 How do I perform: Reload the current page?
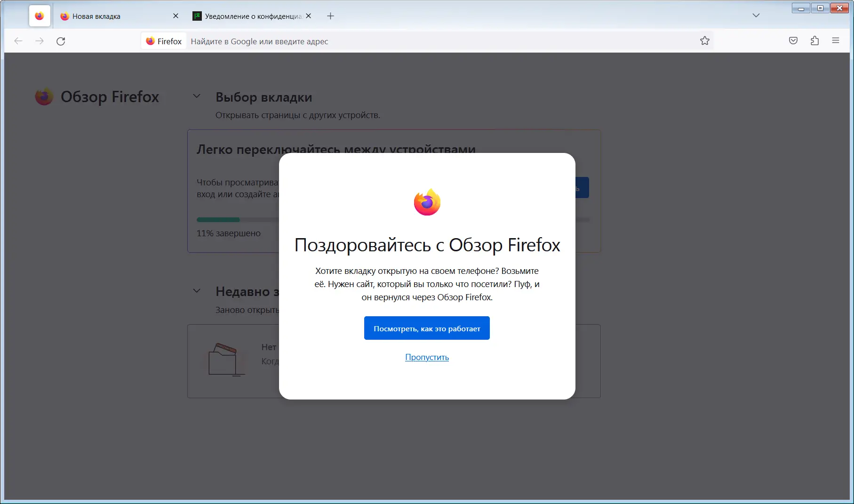coord(61,41)
